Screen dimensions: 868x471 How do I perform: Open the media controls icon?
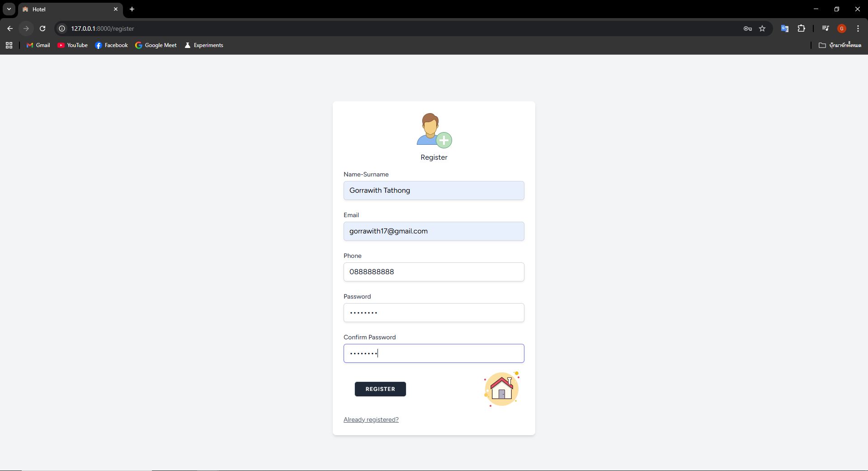pos(825,29)
